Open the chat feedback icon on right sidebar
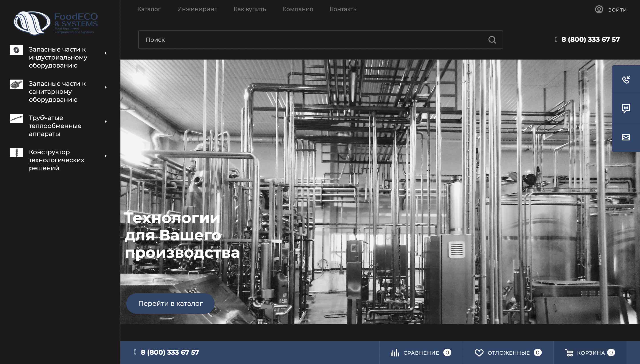This screenshot has width=640, height=364. click(x=626, y=108)
